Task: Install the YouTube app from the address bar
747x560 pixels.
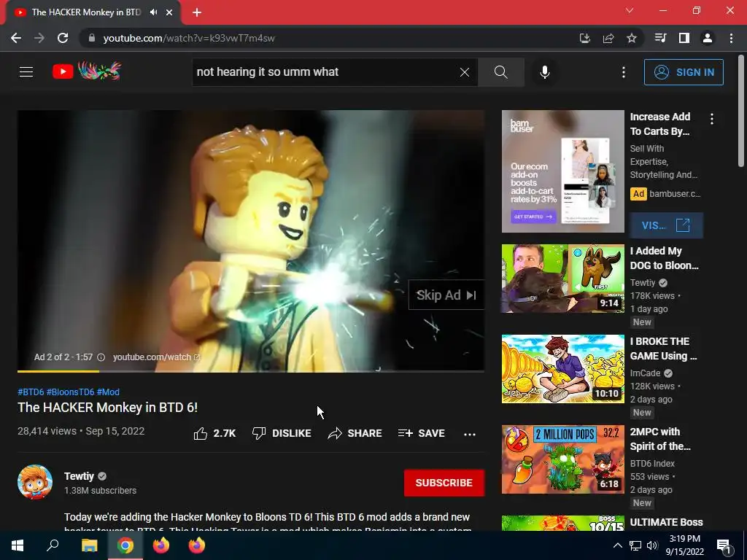Action: click(584, 38)
